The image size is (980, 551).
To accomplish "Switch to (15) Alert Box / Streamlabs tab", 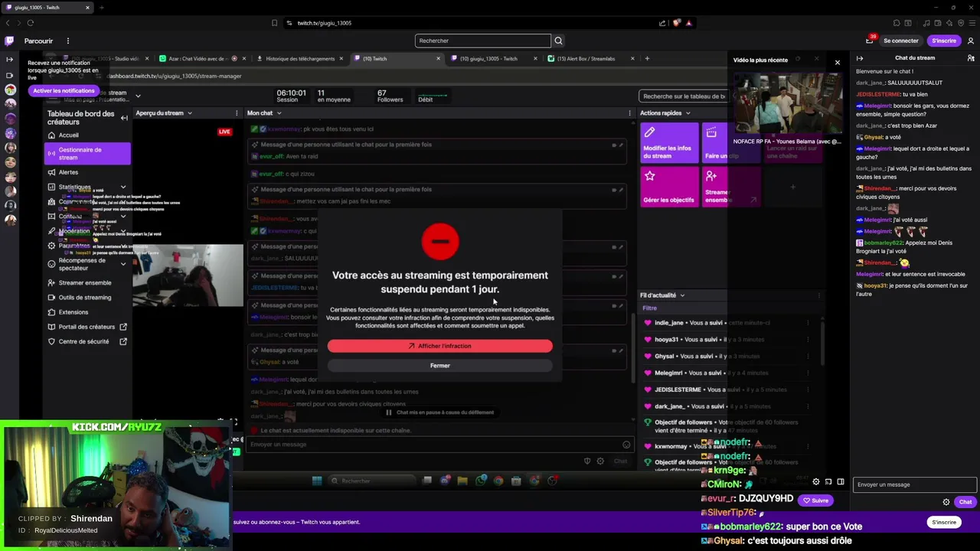I will (x=592, y=59).
